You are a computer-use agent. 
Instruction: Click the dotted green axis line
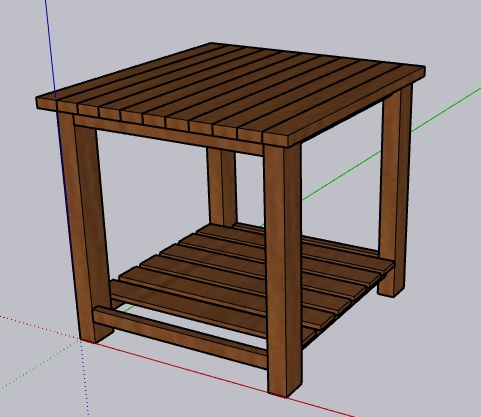(x=40, y=365)
